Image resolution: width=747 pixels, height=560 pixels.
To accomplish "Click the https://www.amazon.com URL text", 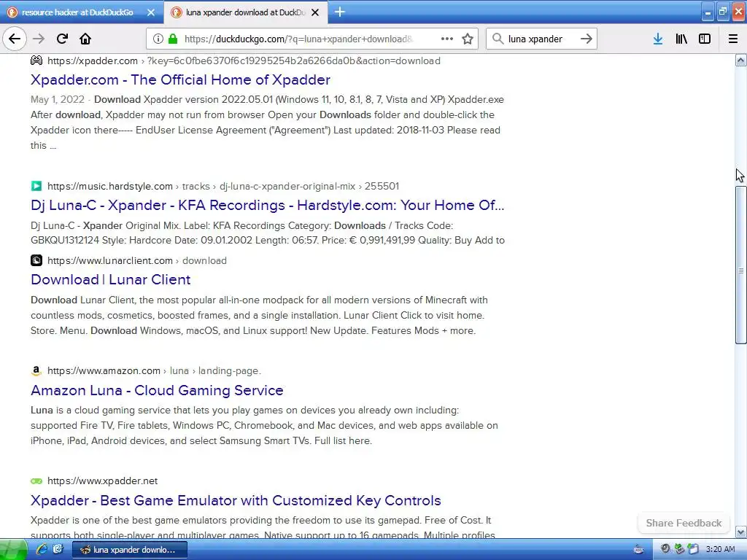I will [104, 370].
